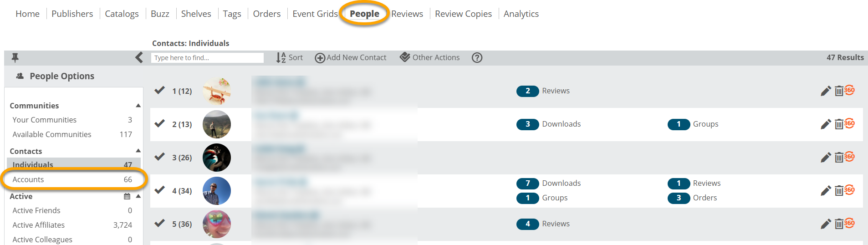Toggle the checkmark for contact 1 (12)
The image size is (868, 245).
[x=159, y=90]
